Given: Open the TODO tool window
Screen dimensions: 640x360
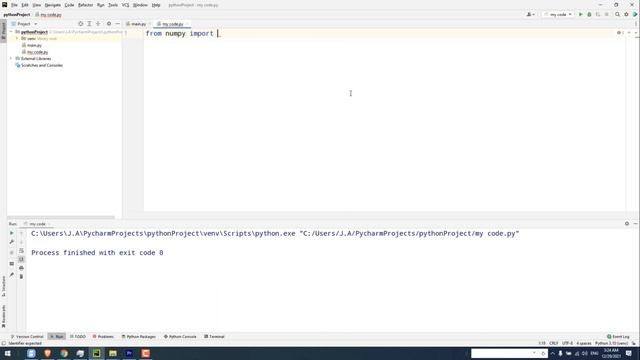Looking at the screenshot, I should (x=78, y=337).
